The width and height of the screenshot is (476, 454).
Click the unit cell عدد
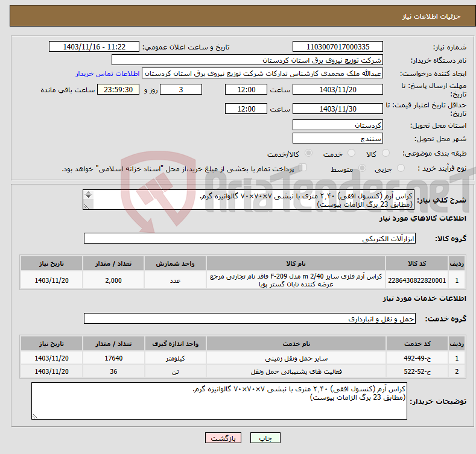click(175, 280)
